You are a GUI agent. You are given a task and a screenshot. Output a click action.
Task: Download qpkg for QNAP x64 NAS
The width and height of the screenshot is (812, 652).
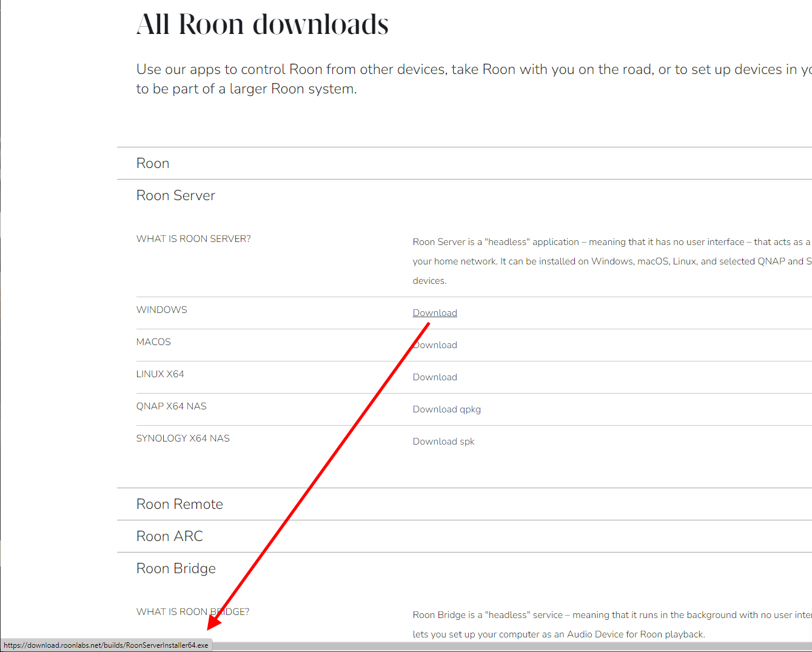pyautogui.click(x=447, y=409)
